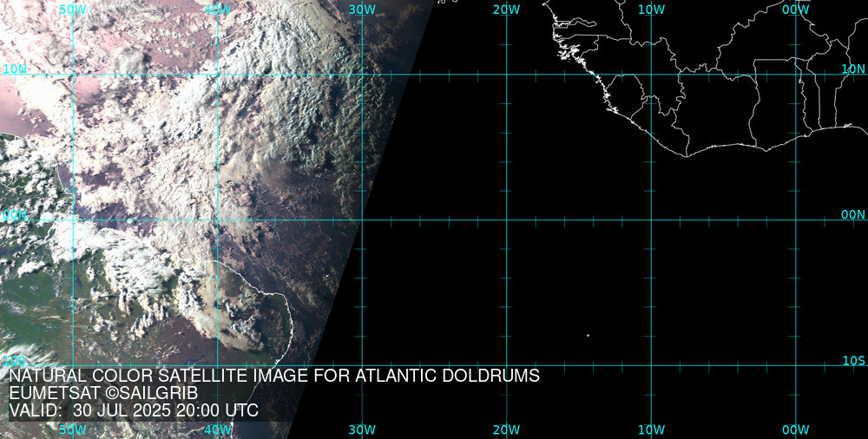868x439 pixels.
Task: Click the 00W longitude label on top edge
Action: (x=796, y=10)
